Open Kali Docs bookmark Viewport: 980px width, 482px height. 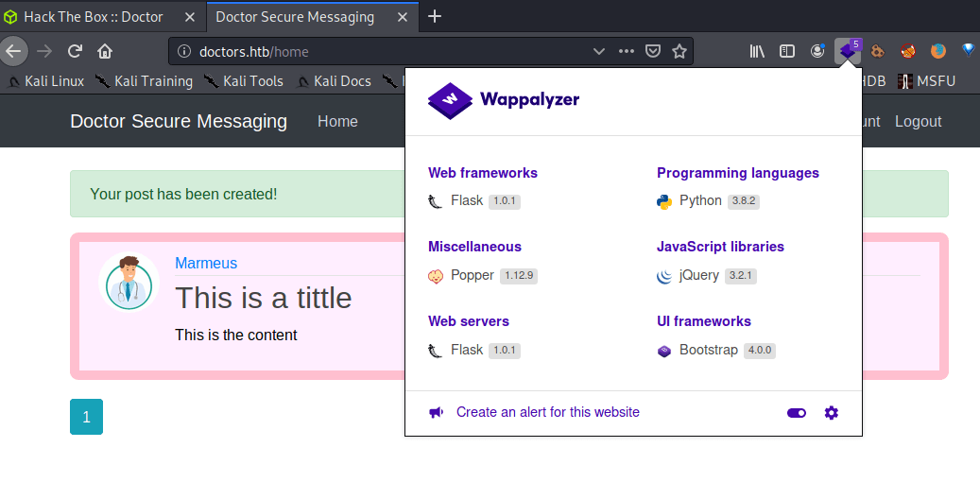[x=334, y=81]
